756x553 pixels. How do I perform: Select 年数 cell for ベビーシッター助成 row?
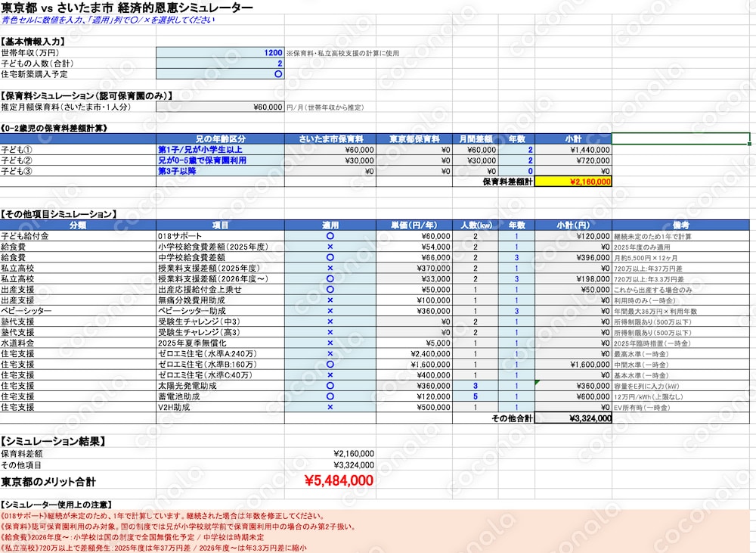[x=516, y=311]
